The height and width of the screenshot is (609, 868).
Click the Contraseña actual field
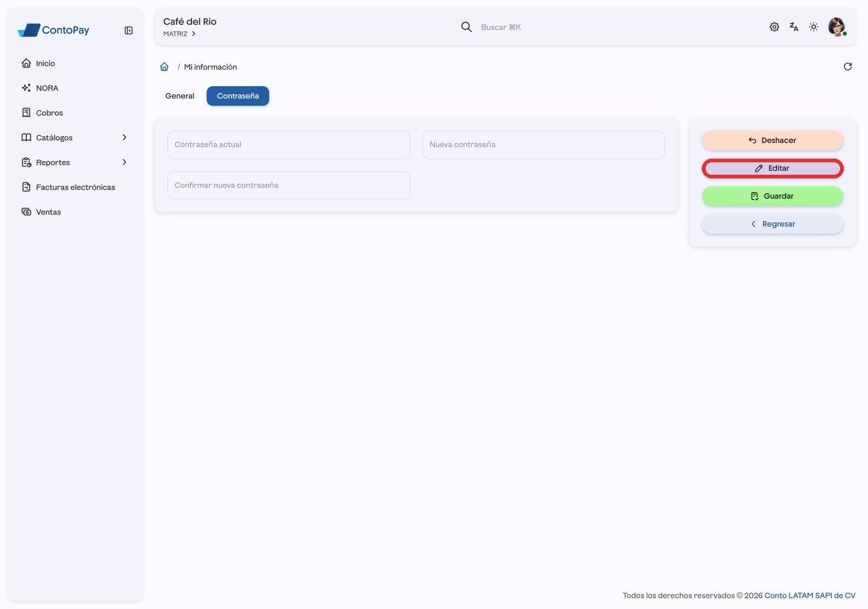click(289, 144)
